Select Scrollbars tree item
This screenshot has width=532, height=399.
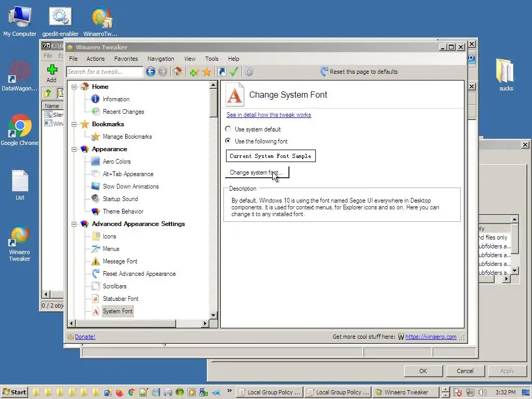pos(114,286)
